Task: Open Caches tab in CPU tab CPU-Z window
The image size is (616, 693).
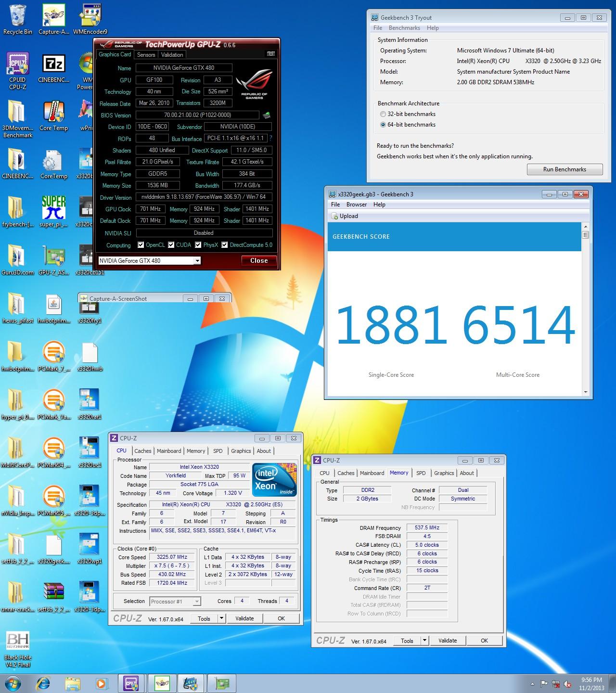Action: click(x=143, y=451)
